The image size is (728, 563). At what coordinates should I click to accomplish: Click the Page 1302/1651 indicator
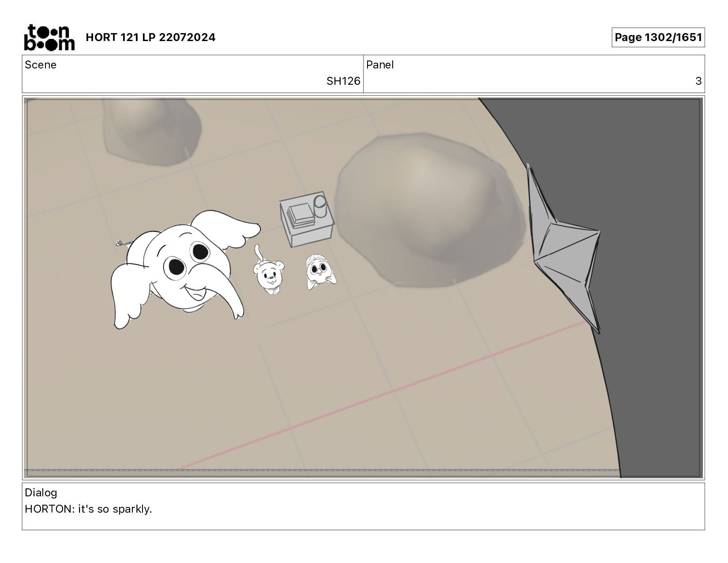click(x=658, y=38)
